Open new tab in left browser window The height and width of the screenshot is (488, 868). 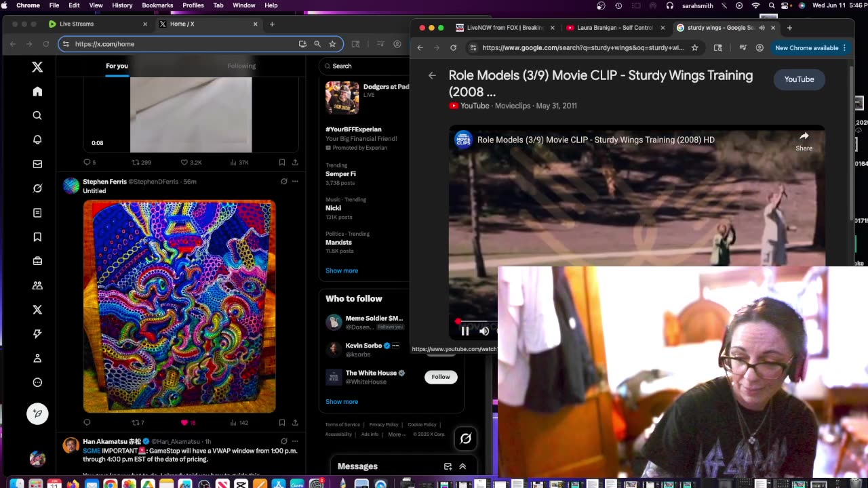pos(272,24)
